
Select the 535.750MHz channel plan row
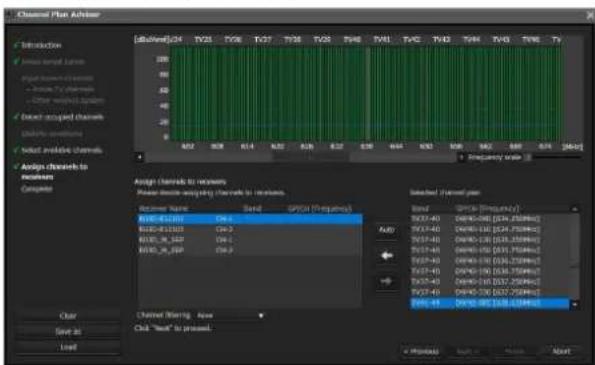pos(490,250)
